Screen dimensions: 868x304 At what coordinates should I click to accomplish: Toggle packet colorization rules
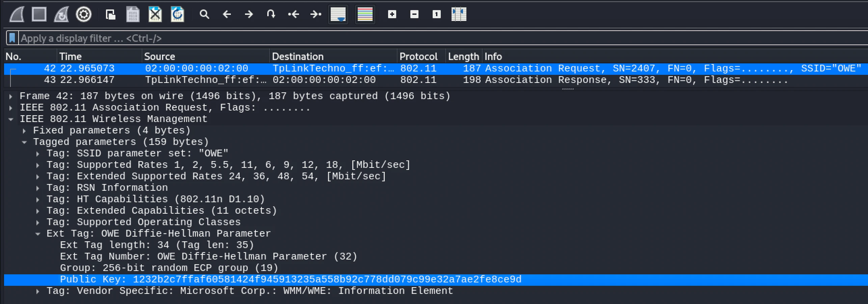365,14
